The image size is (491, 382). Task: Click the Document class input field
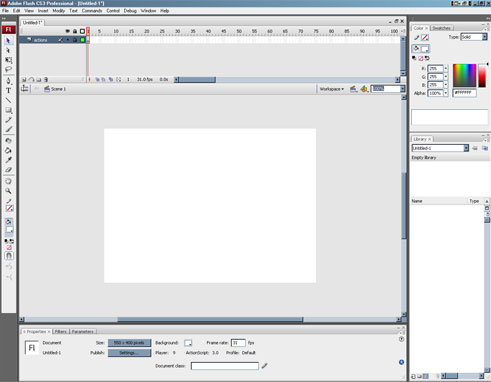tap(225, 366)
